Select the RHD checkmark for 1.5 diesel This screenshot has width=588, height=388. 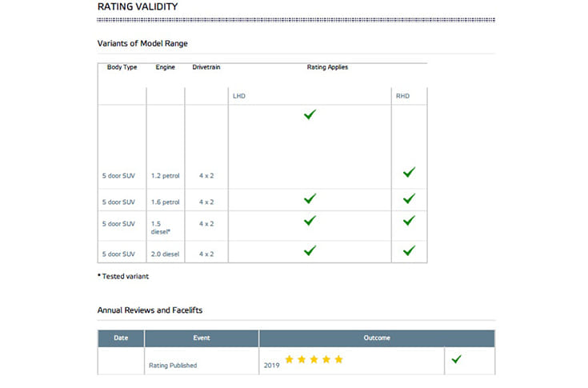pyautogui.click(x=409, y=221)
